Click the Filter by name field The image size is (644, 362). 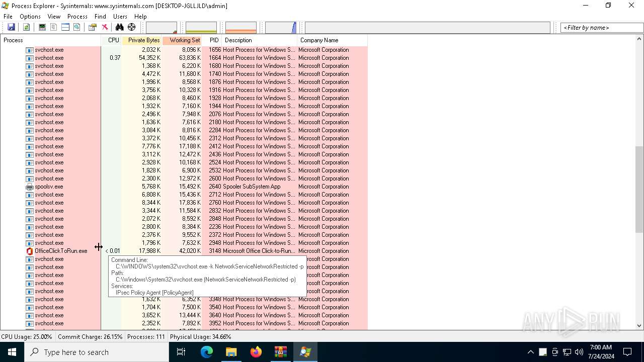click(x=602, y=28)
